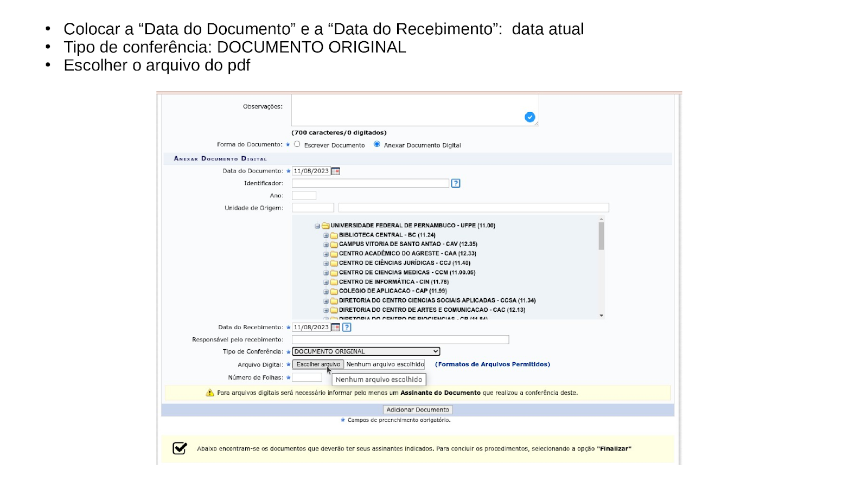Click checkmark icon beside Finalizar instructions
The height and width of the screenshot is (488, 868).
(x=180, y=448)
